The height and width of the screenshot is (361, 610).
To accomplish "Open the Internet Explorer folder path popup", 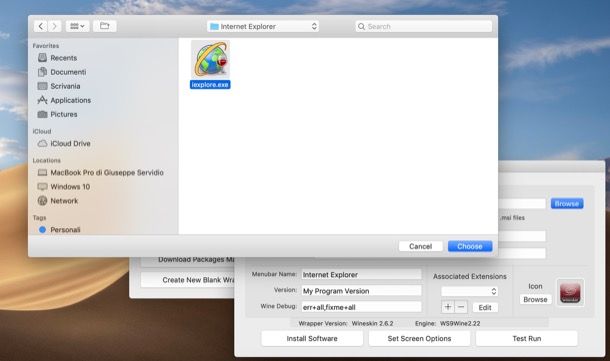I will pos(263,26).
